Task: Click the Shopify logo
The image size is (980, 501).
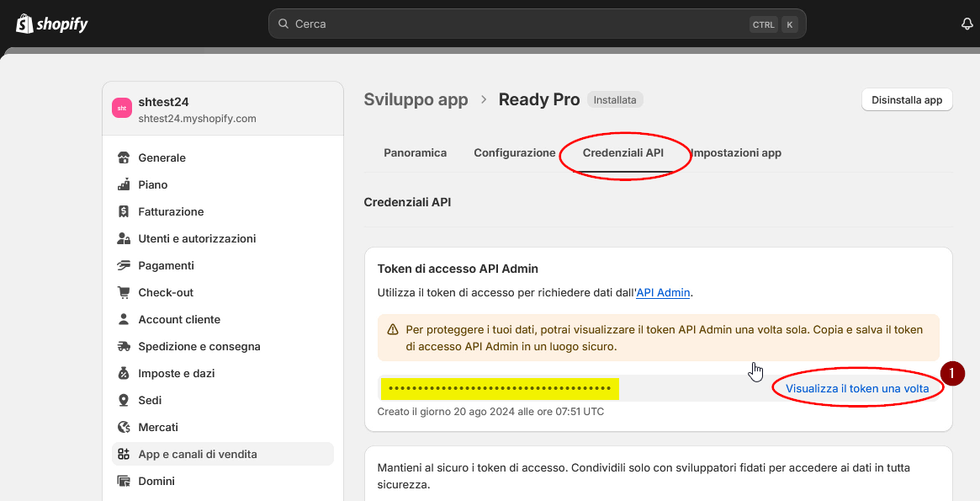Action: pyautogui.click(x=52, y=24)
